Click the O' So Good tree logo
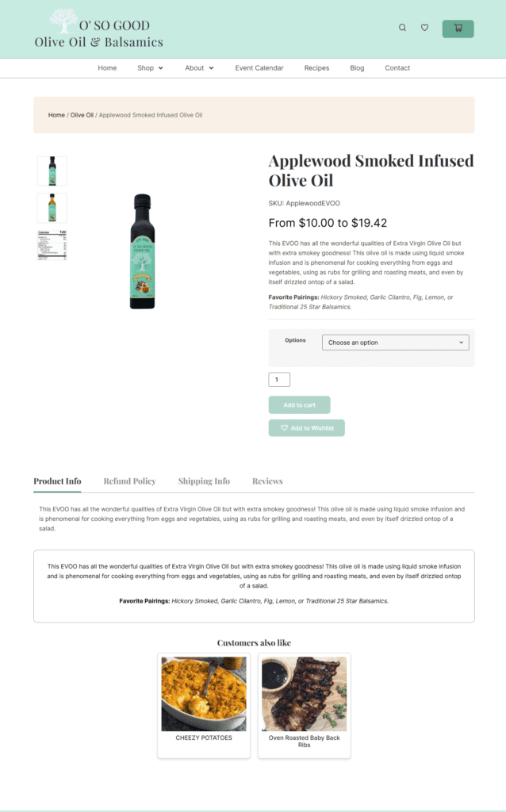Image resolution: width=506 pixels, height=812 pixels. click(x=99, y=29)
